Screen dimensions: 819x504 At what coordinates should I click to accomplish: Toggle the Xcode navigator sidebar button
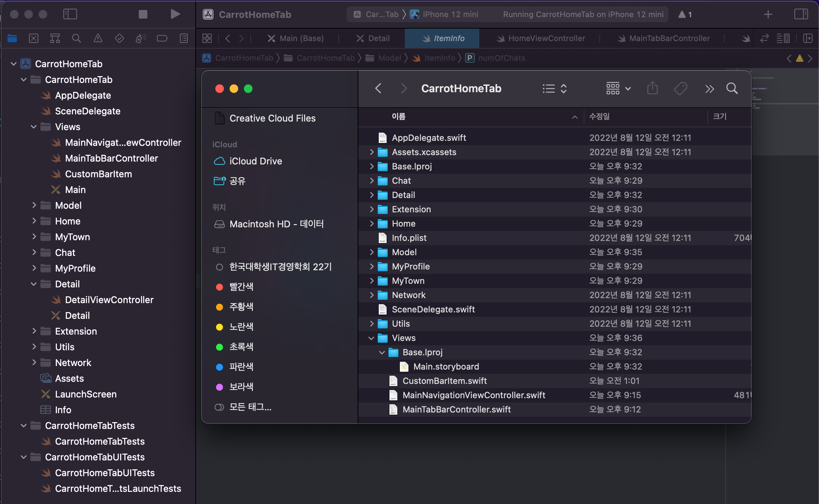pos(70,14)
